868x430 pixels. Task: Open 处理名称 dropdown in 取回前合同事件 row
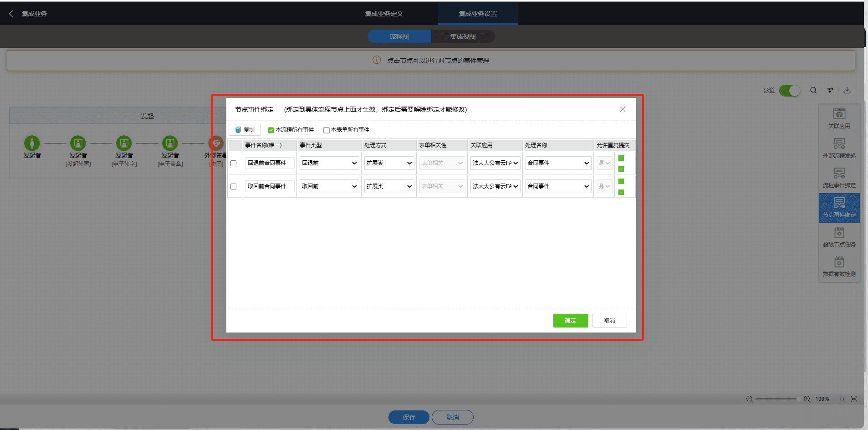(x=558, y=186)
